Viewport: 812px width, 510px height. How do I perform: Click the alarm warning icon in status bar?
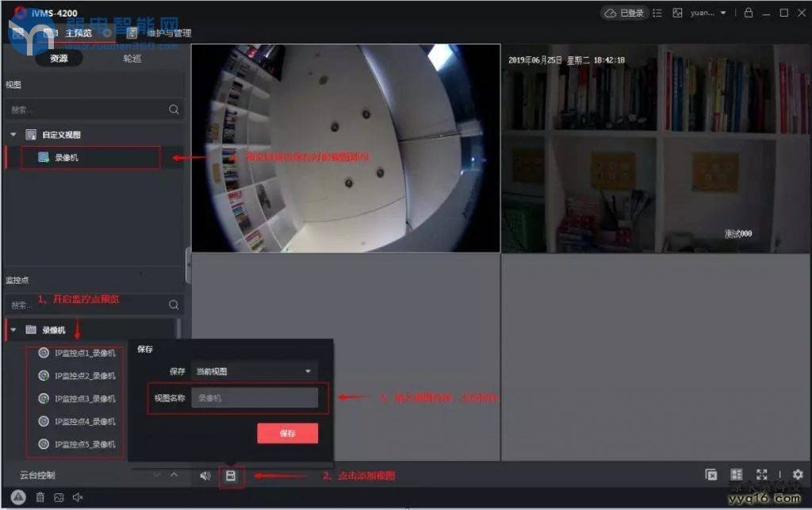click(x=20, y=497)
